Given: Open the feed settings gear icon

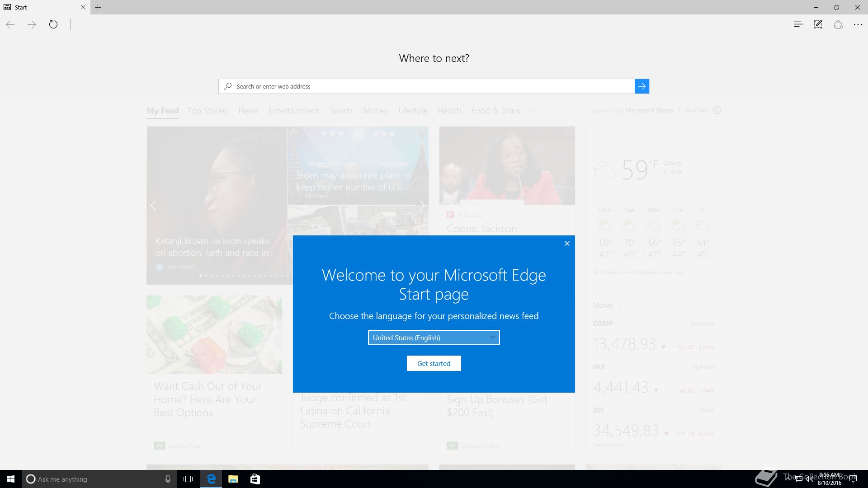Looking at the screenshot, I should pyautogui.click(x=717, y=110).
